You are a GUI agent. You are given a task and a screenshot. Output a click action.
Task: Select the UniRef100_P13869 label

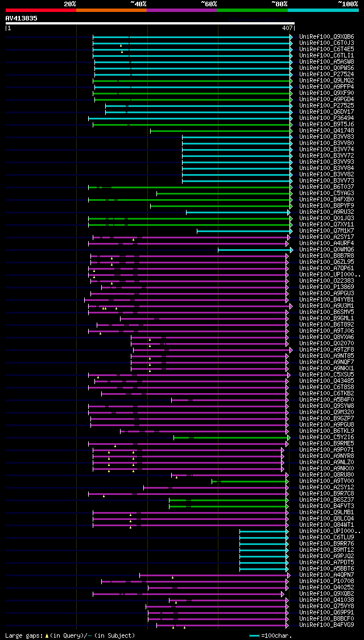click(x=326, y=287)
